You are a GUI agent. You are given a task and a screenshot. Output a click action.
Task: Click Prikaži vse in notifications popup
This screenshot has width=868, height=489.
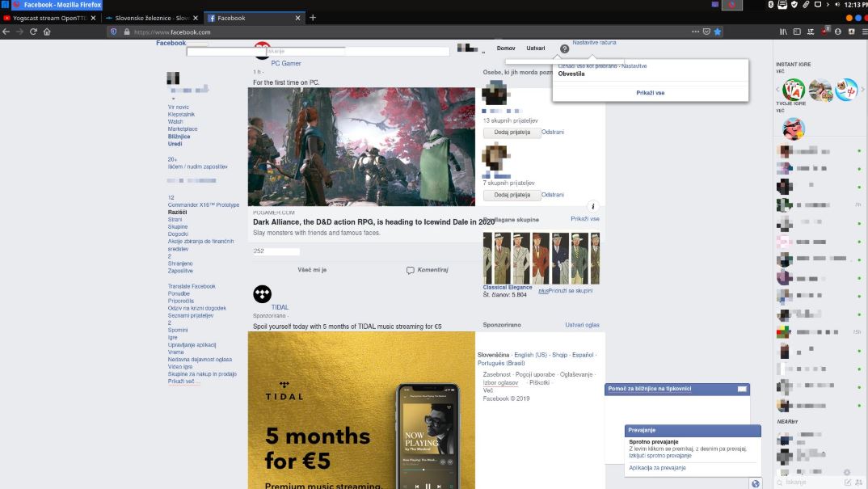coord(651,93)
